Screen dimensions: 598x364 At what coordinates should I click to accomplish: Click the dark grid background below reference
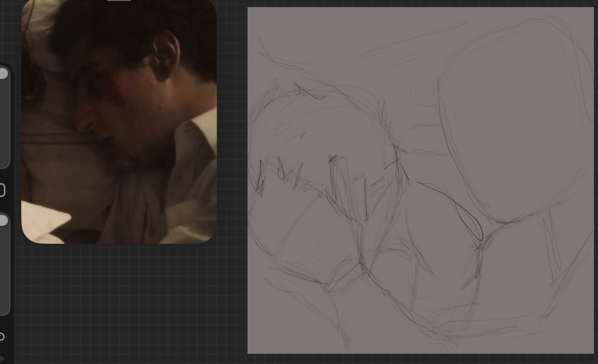click(121, 304)
